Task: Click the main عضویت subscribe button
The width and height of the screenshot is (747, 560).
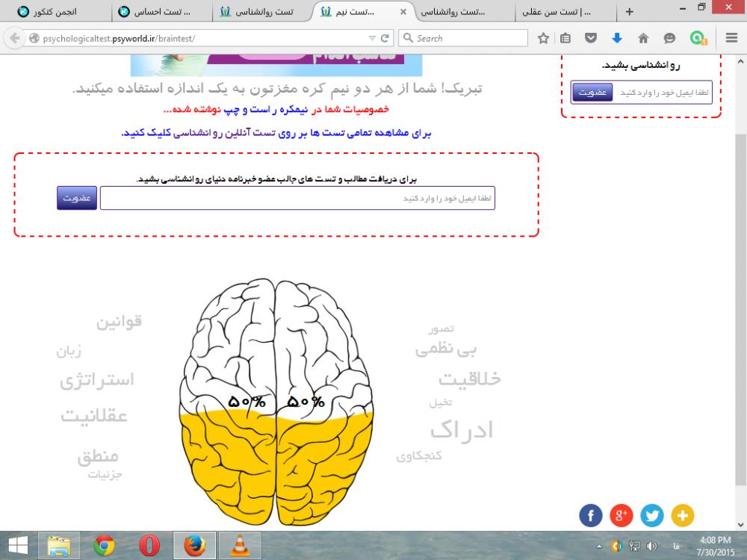Action: 77,198
